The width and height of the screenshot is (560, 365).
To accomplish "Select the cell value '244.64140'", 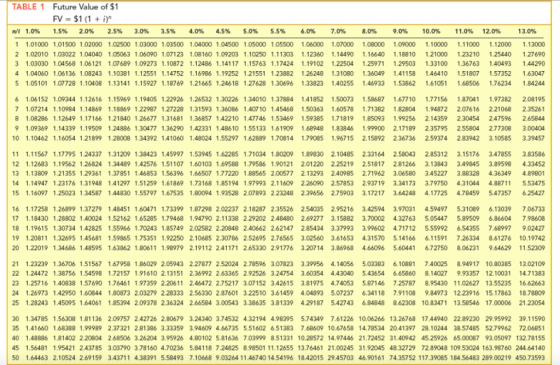I will [x=531, y=347].
